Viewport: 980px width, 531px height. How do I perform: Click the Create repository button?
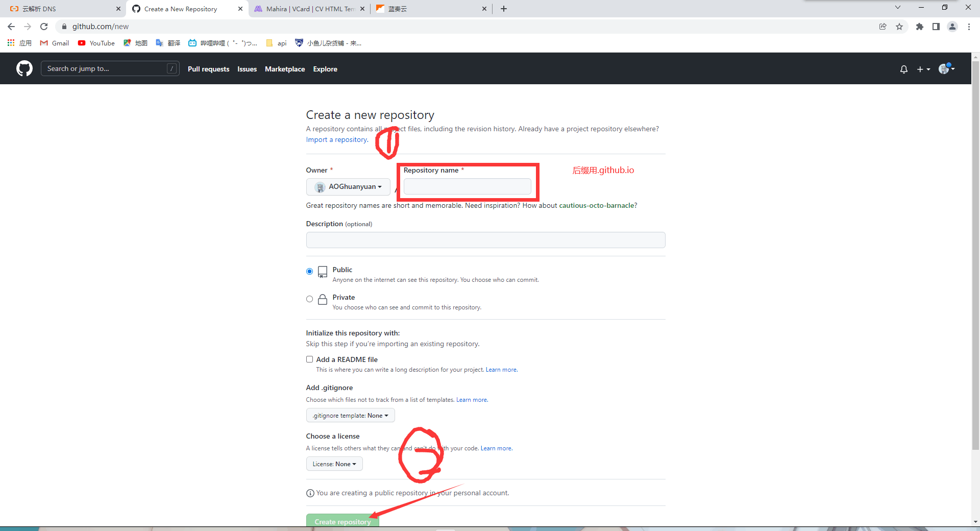coord(342,521)
